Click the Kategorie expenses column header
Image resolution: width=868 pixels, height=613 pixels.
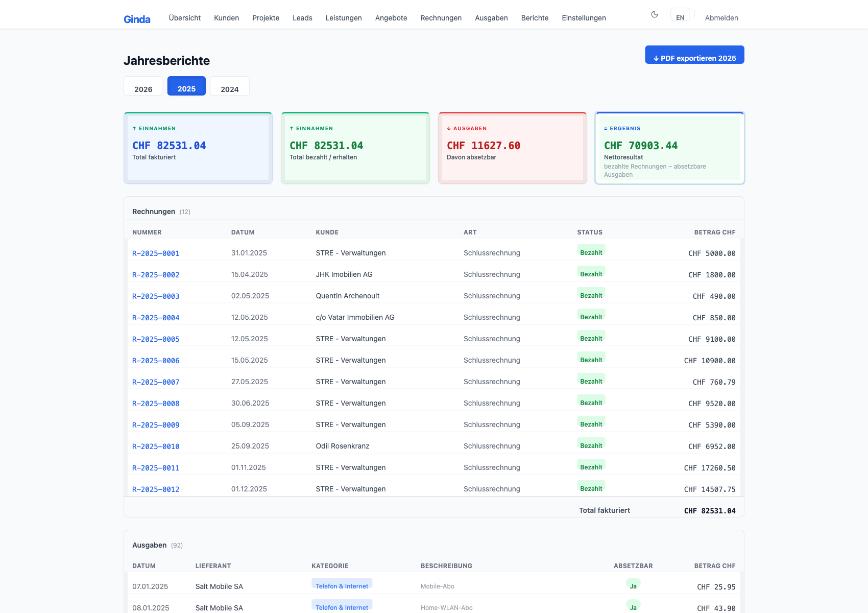[330, 565]
